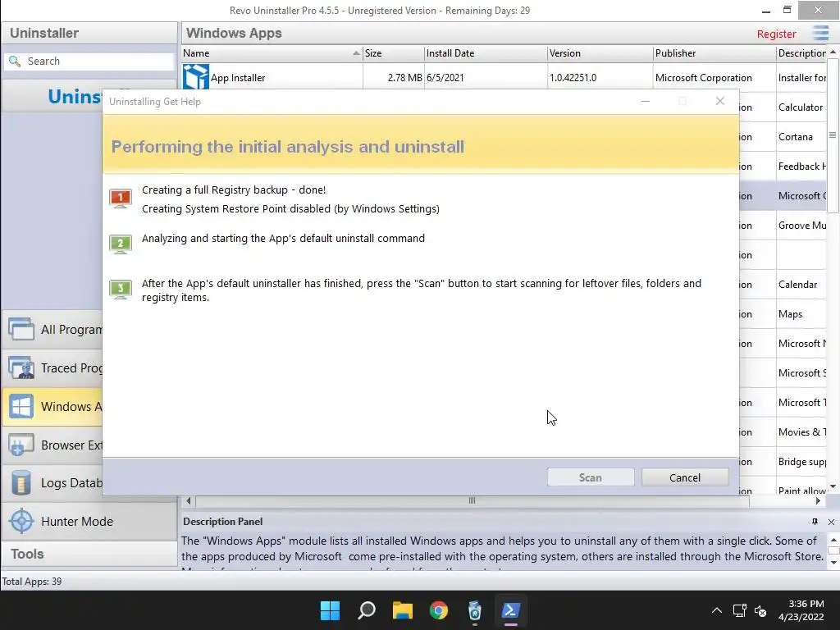
Task: Click the Logs Database cylinder icon
Action: [x=21, y=482]
